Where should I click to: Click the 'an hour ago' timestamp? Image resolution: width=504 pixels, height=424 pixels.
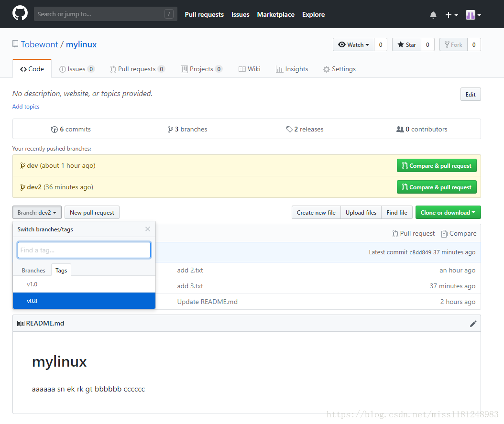458,270
